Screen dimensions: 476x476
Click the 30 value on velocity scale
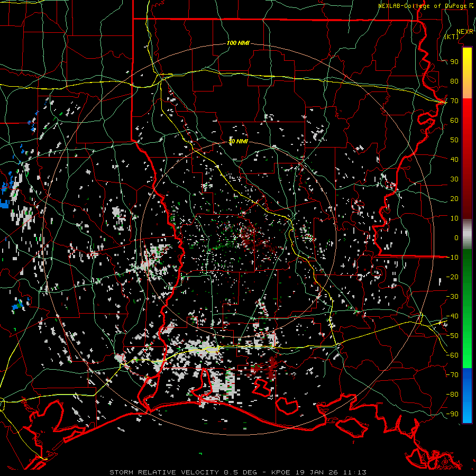coord(454,179)
